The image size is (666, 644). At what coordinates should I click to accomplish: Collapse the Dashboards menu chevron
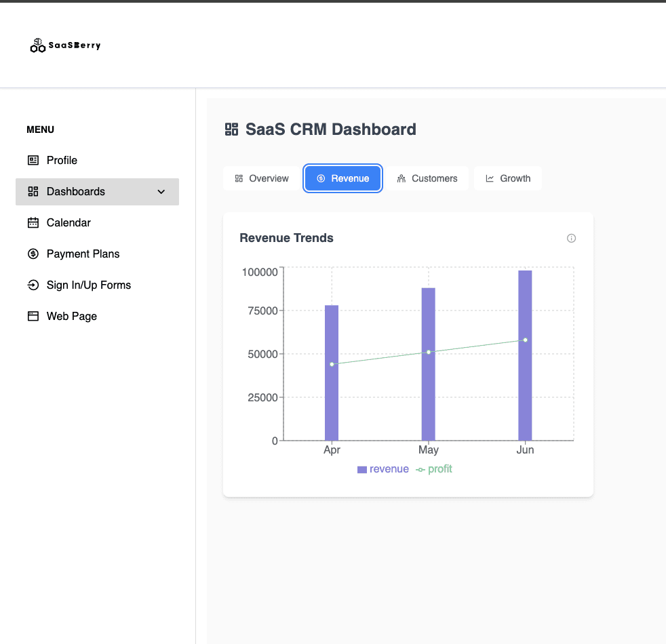point(161,192)
